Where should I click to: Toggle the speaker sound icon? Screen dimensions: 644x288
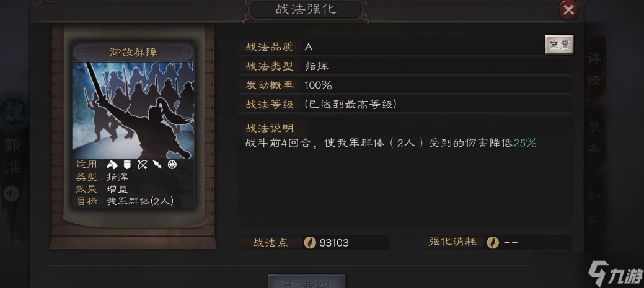[x=11, y=194]
